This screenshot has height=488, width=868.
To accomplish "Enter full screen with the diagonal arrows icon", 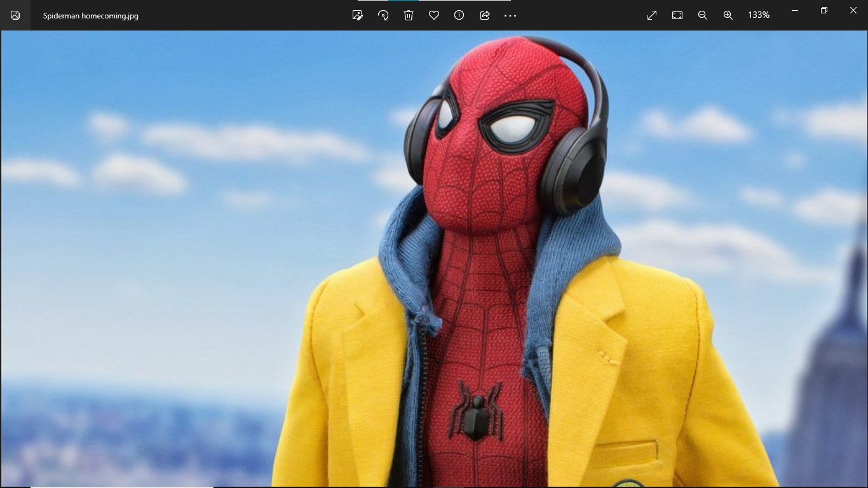I will (x=652, y=15).
